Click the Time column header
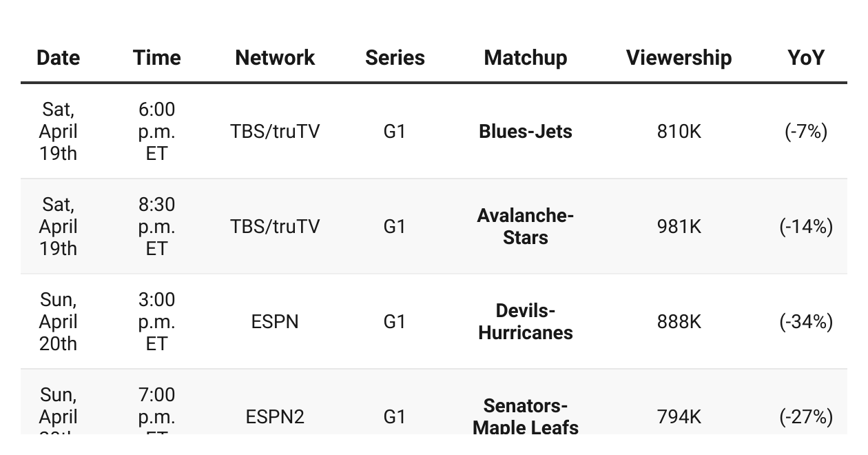868x455 pixels. pyautogui.click(x=157, y=58)
